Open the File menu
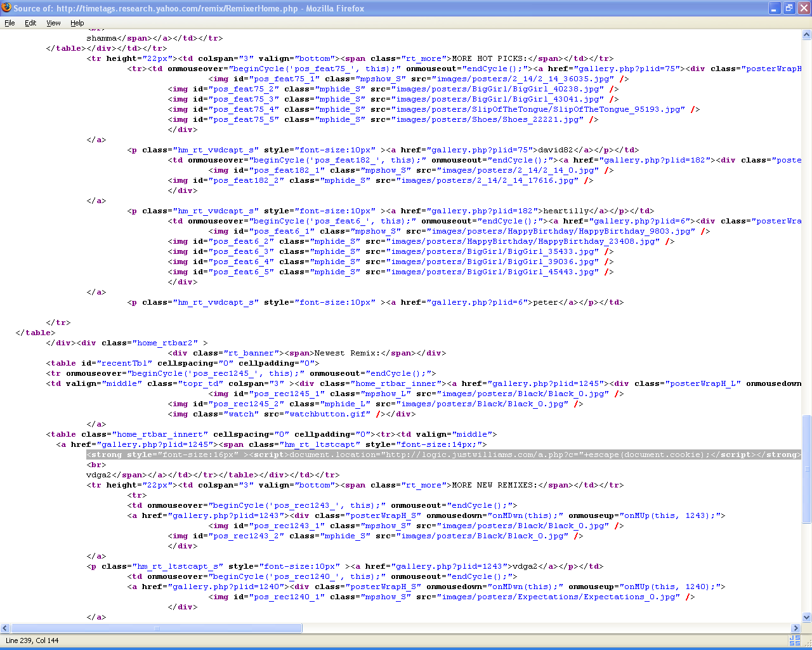 click(x=10, y=23)
